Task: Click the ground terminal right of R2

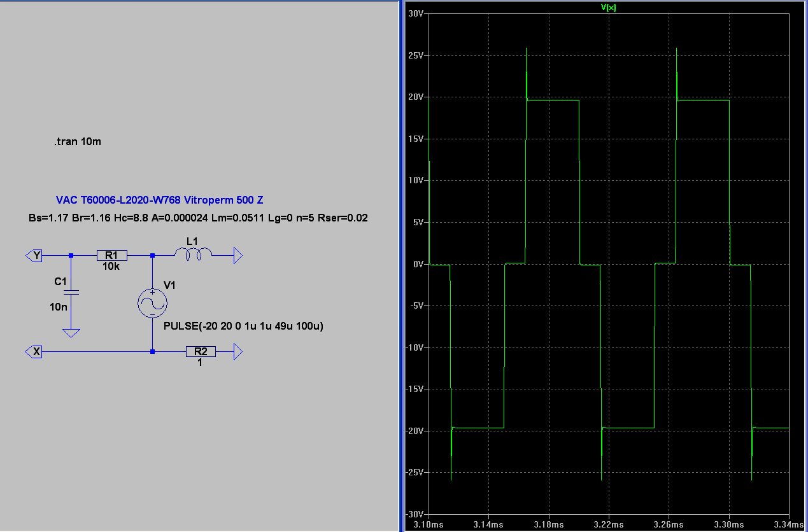Action: [x=238, y=351]
